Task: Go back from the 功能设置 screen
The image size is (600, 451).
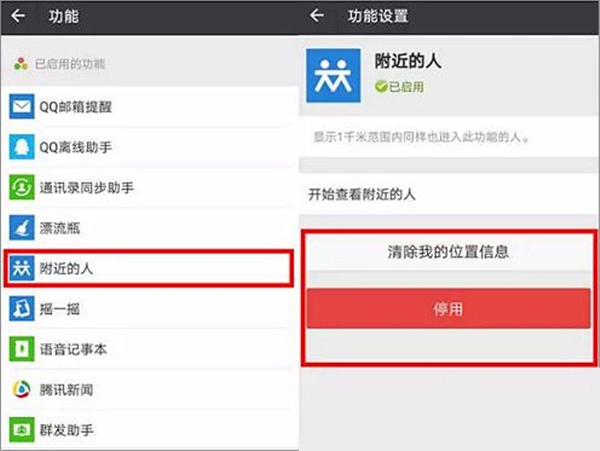Action: click(x=317, y=17)
